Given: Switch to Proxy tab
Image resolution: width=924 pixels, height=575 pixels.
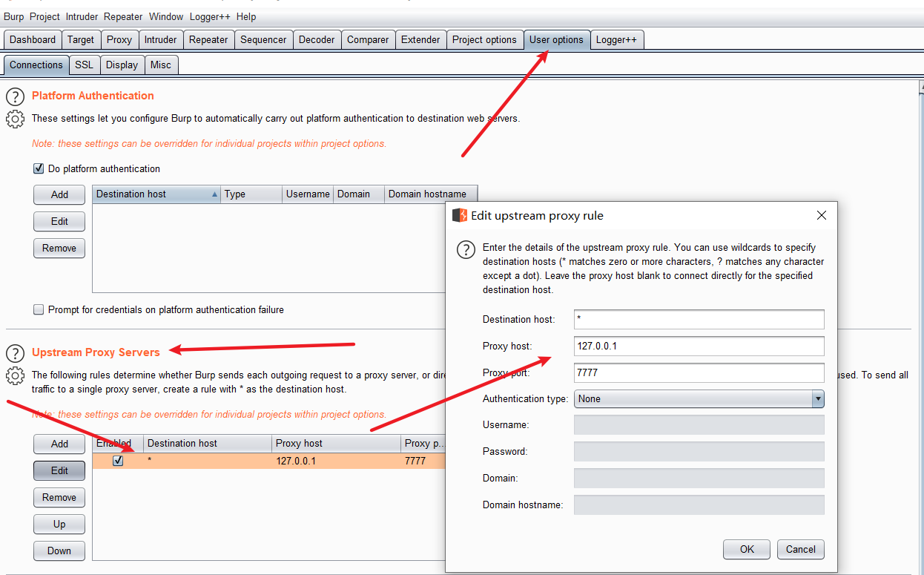Looking at the screenshot, I should point(119,40).
